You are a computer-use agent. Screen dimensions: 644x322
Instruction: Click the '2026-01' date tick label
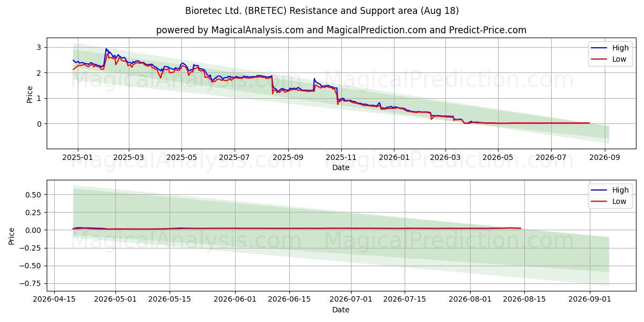394,158
